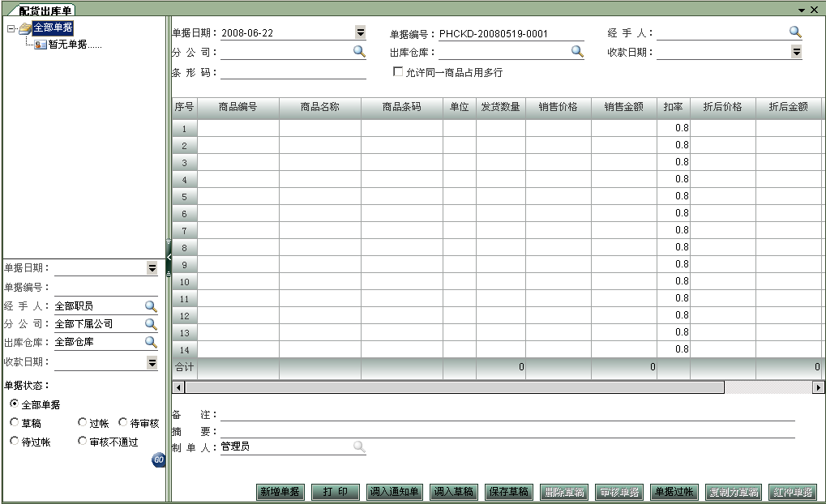Viewport: 826px width, 504px height.
Task: Open the 分公司 lookup in the header form
Action: [x=357, y=51]
